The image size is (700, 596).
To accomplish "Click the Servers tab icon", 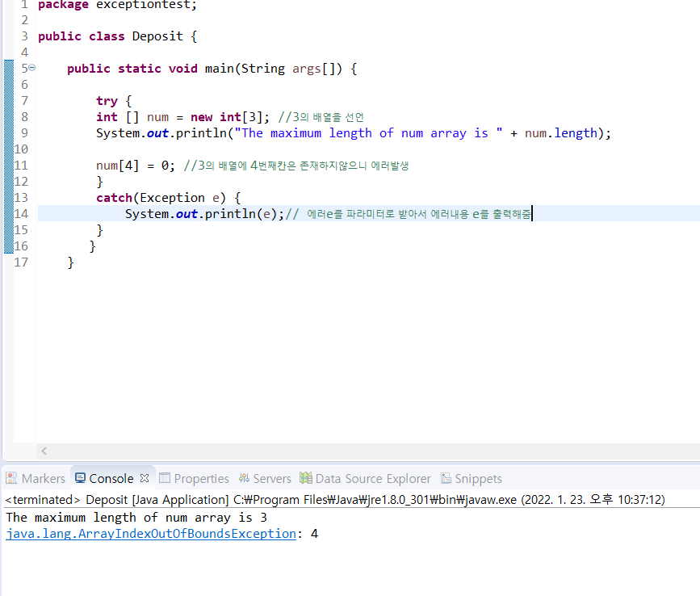I will click(244, 478).
